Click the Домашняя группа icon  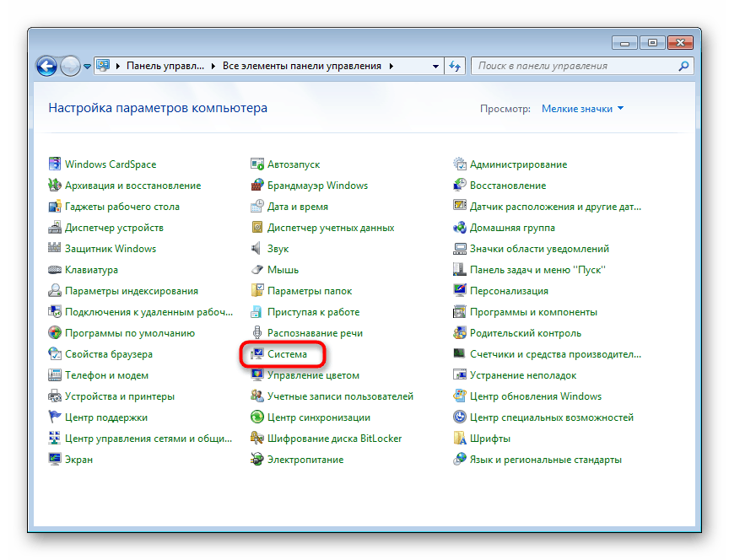(x=459, y=227)
